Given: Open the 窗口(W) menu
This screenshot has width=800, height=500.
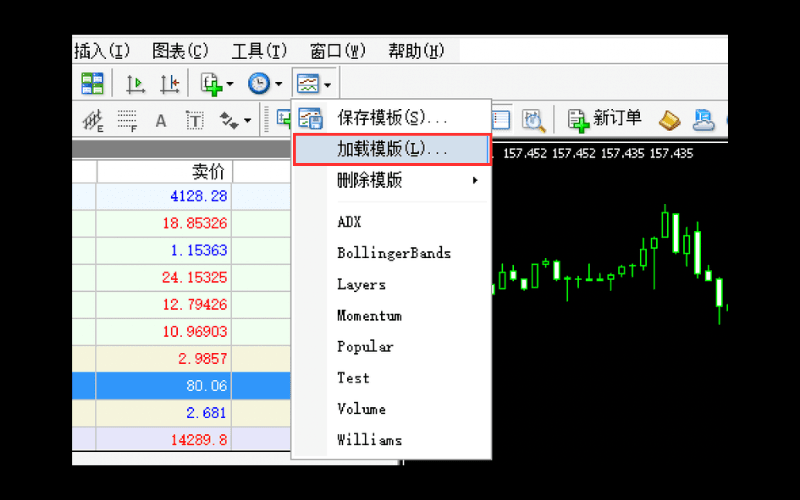Looking at the screenshot, I should 338,51.
